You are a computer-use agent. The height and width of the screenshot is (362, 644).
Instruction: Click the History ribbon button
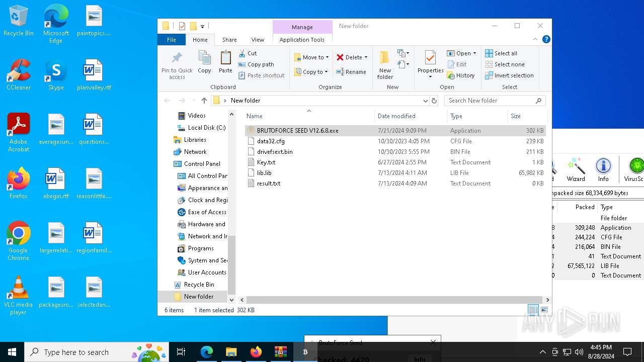(461, 75)
